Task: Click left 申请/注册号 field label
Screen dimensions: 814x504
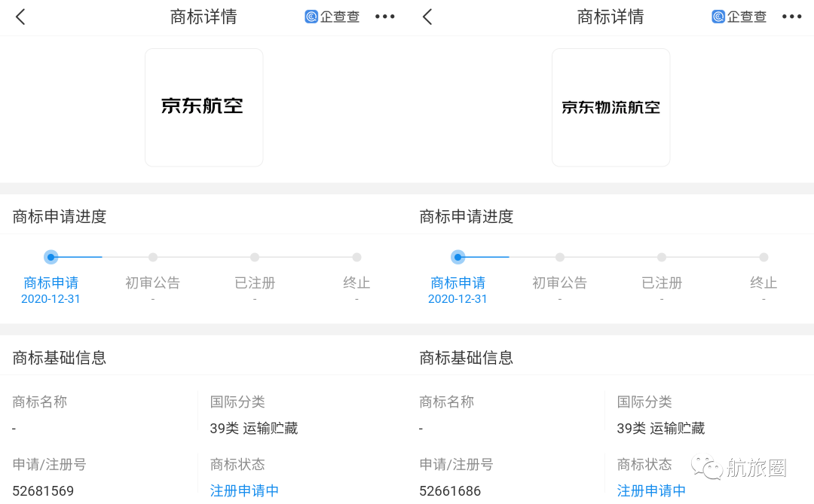Action: click(49, 464)
